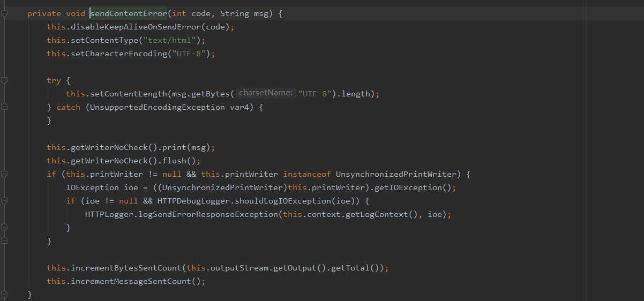The width and height of the screenshot is (644, 301).
Task: Collapse the sendContentError method fold marker
Action: pyautogui.click(x=4, y=14)
